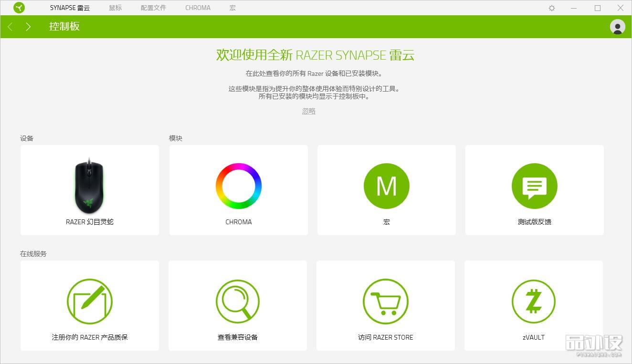Click the RAZER 幻目灵蛇 device label
Image resolution: width=632 pixels, height=364 pixels.
90,222
